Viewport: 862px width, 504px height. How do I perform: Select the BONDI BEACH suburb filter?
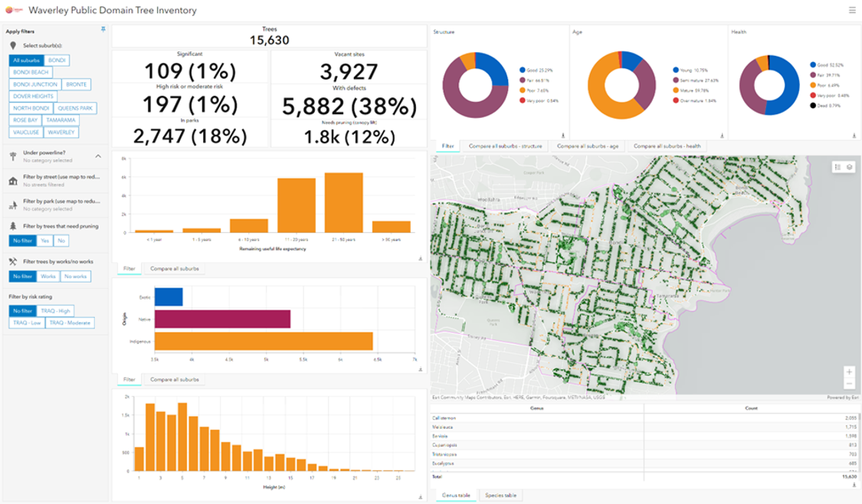[x=31, y=72]
